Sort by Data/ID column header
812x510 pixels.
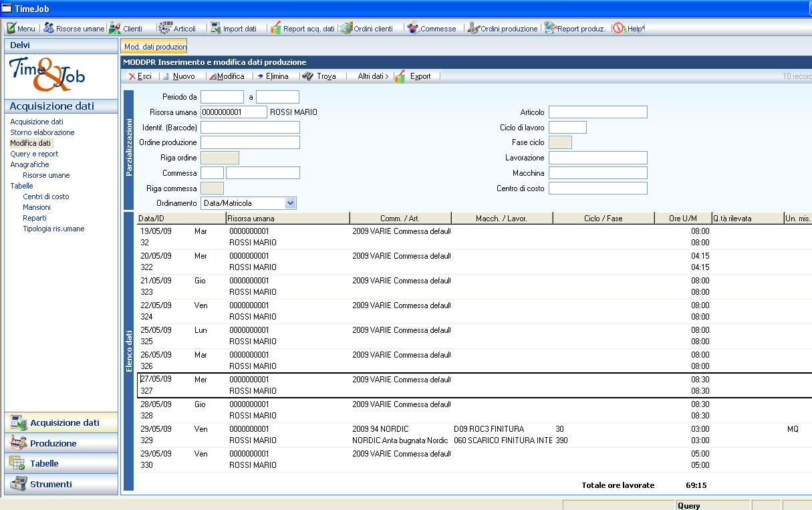[x=180, y=218]
